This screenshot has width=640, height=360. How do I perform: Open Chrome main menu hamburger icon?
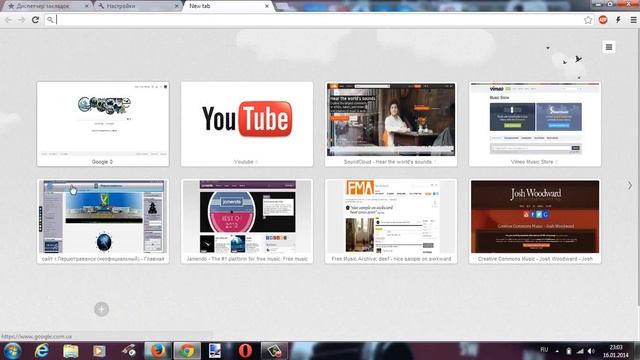pos(633,20)
